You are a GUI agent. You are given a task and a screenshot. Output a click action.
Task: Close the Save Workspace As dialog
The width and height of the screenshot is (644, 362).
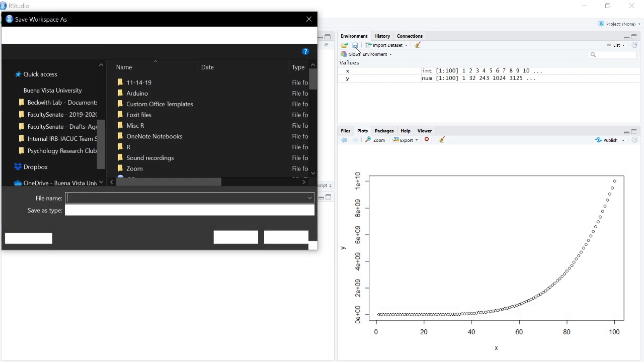[x=309, y=19]
